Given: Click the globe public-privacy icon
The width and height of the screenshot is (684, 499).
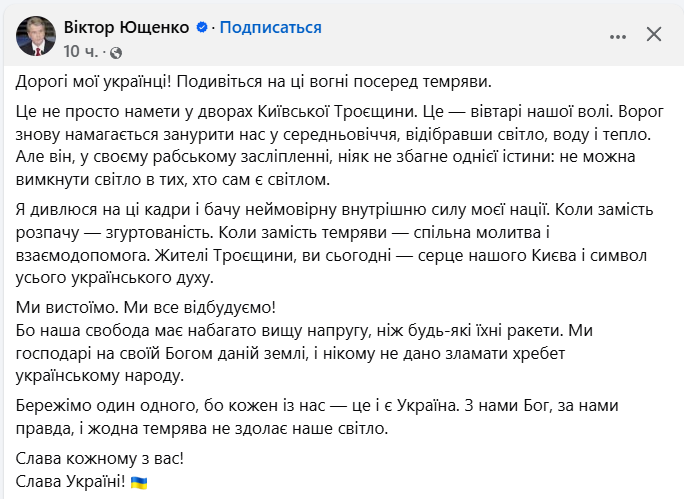Looking at the screenshot, I should click(x=116, y=50).
